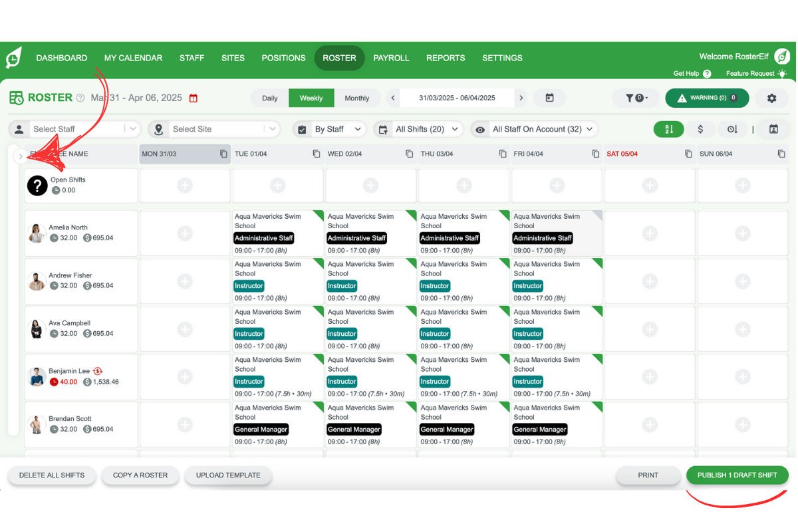
Task: Toggle the staff visibility eye icon
Action: click(x=480, y=129)
